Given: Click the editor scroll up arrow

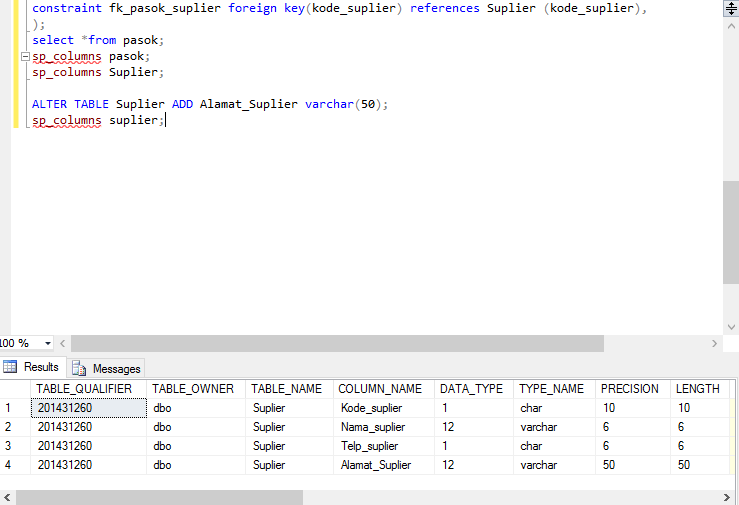Looking at the screenshot, I should 731,26.
